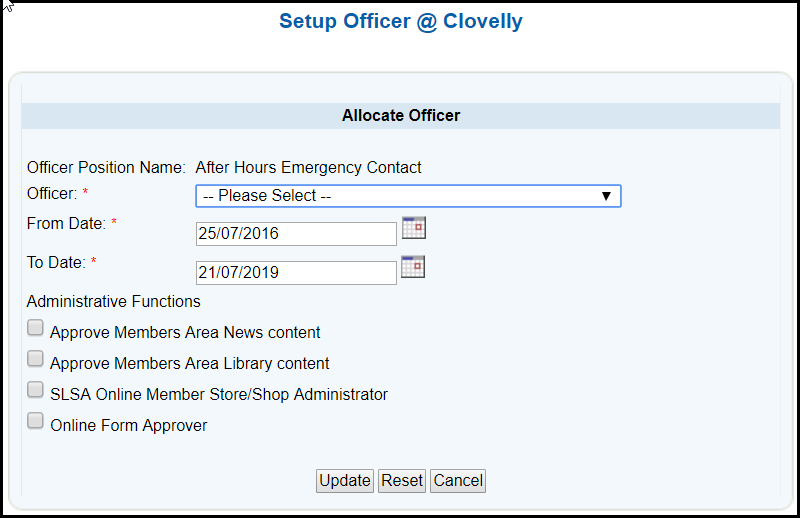Click the Setup Officer @ Clovelly heading
800x518 pixels.
pyautogui.click(x=401, y=21)
